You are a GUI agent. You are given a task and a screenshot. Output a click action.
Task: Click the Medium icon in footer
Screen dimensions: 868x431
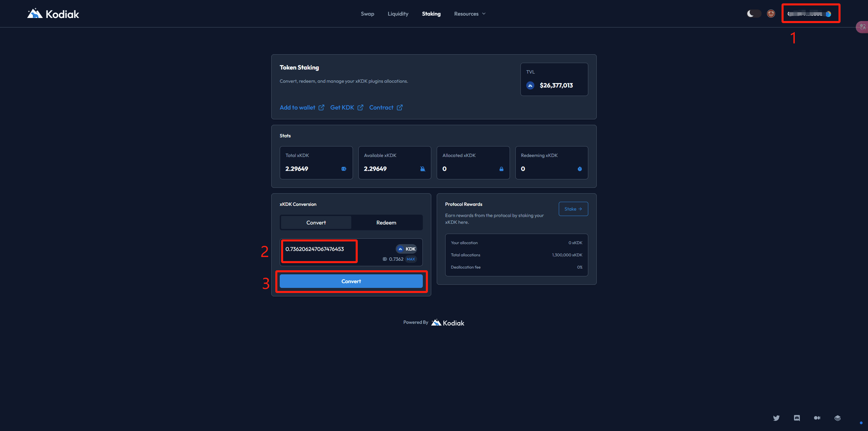(817, 418)
